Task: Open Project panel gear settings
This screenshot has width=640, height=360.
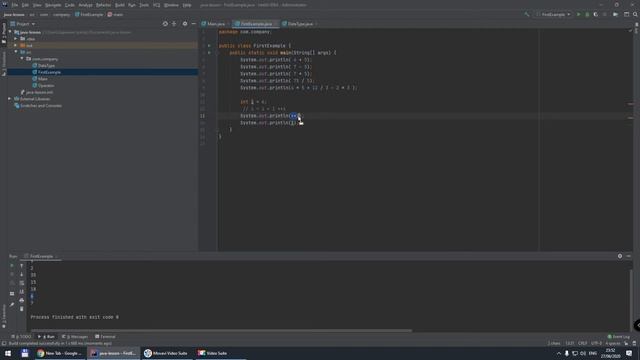Action: (x=185, y=24)
